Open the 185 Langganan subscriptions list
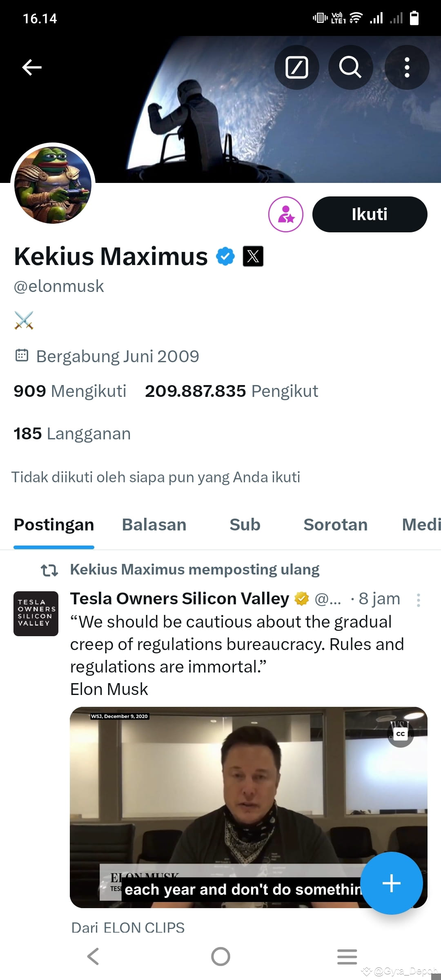Image resolution: width=441 pixels, height=980 pixels. pos(71,433)
